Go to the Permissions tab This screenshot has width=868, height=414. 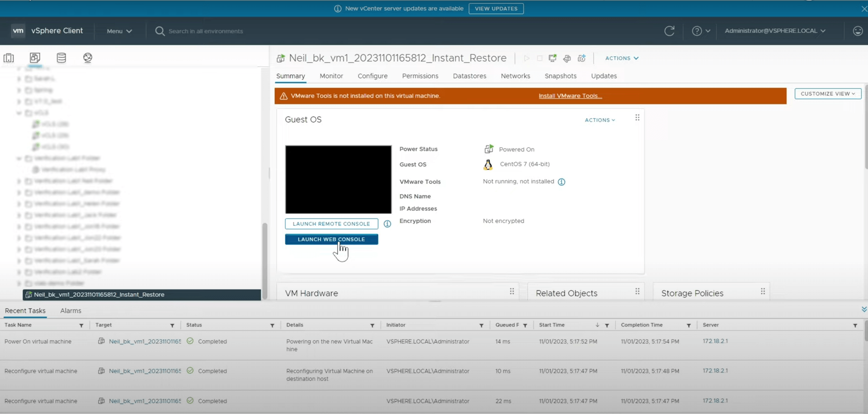pos(420,76)
